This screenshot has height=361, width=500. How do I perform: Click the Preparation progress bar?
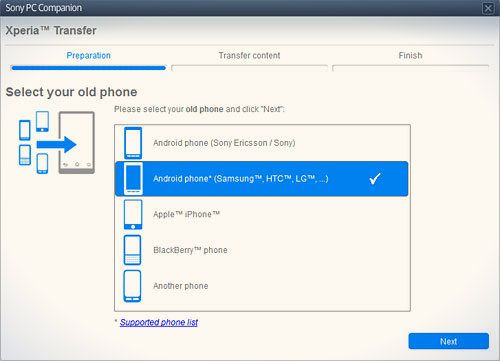click(88, 68)
